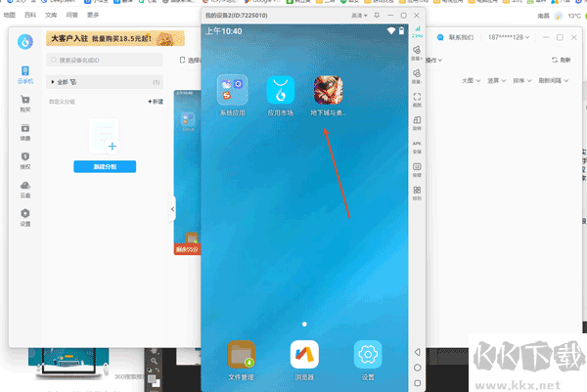
Task: Click the plus circle on the empty-group illustration
Action: 112,147
